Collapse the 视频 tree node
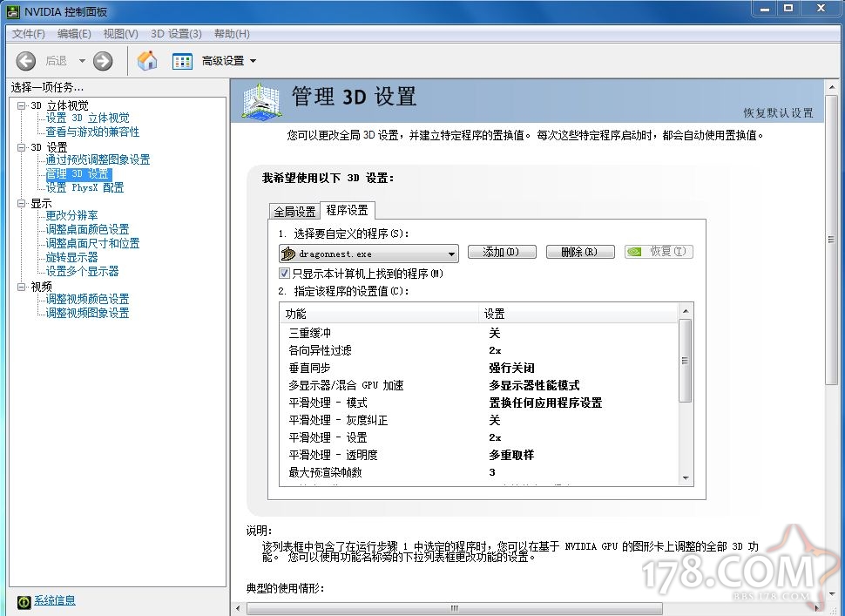Screen dimensions: 845x616 tap(22, 286)
